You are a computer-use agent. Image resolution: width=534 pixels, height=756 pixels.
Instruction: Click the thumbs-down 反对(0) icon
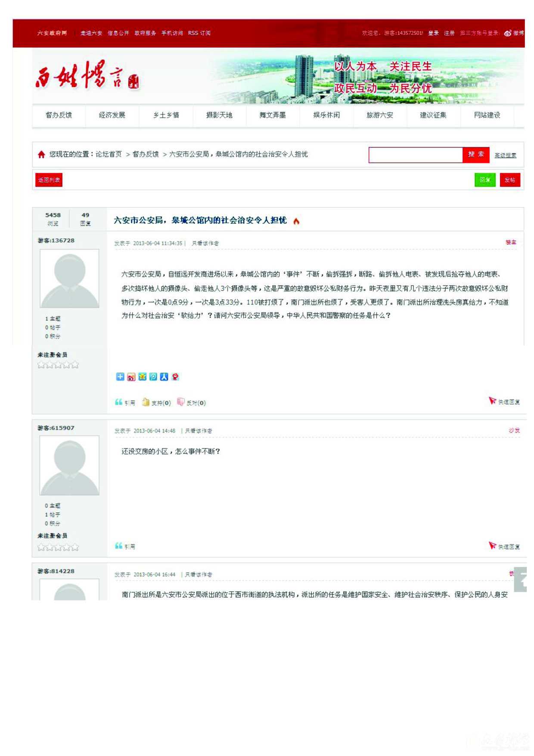[181, 402]
